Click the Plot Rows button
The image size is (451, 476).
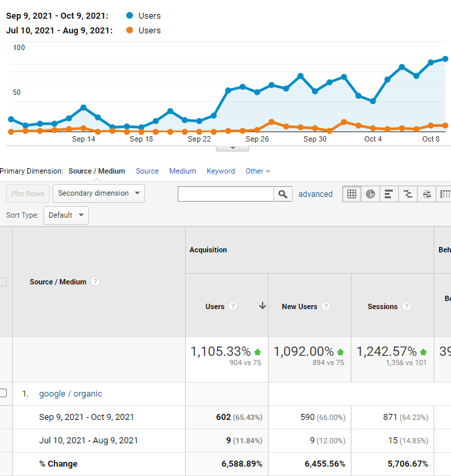pos(27,194)
